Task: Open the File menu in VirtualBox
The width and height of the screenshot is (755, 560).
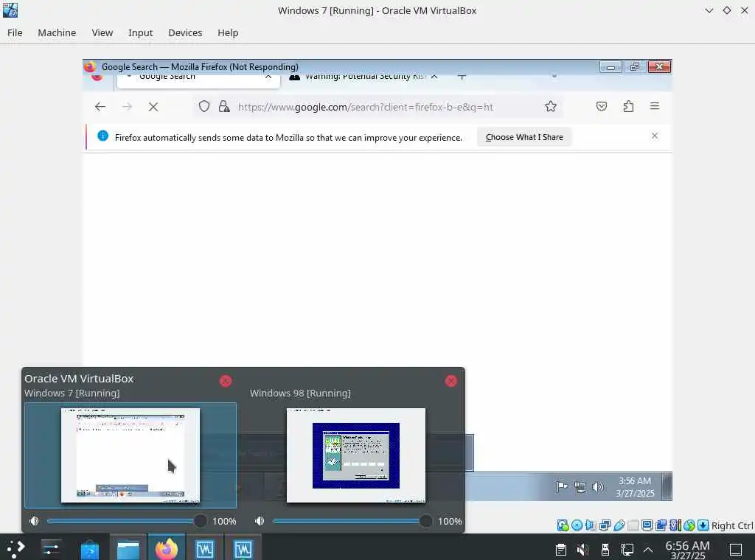Action: coord(15,32)
